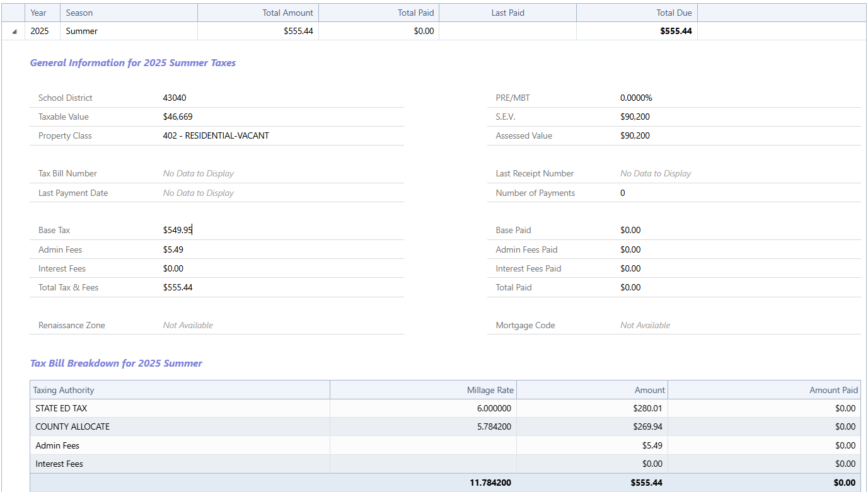Select the Summer season cell
This screenshot has height=492, width=868.
coord(82,31)
